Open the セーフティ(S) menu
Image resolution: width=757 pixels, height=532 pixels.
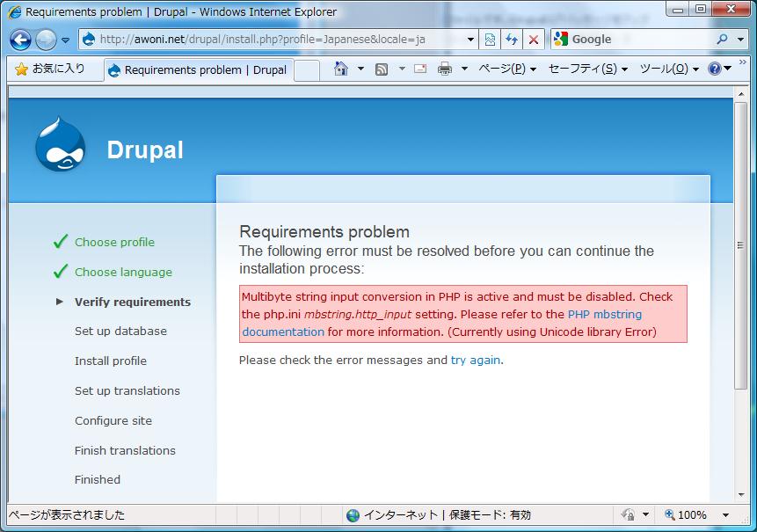pos(588,69)
